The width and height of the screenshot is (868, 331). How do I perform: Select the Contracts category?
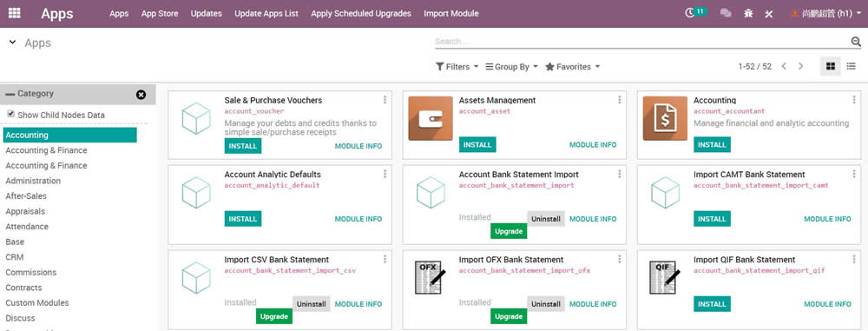pyautogui.click(x=23, y=288)
